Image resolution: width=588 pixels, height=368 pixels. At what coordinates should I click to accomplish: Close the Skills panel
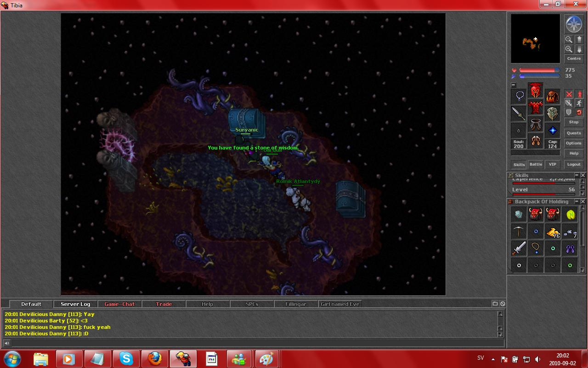coord(583,175)
